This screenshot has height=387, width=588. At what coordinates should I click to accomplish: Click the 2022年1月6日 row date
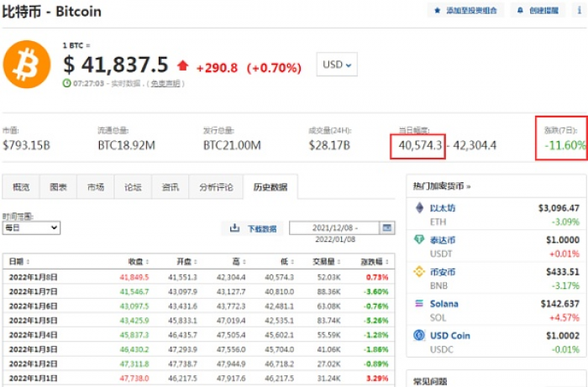point(33,306)
